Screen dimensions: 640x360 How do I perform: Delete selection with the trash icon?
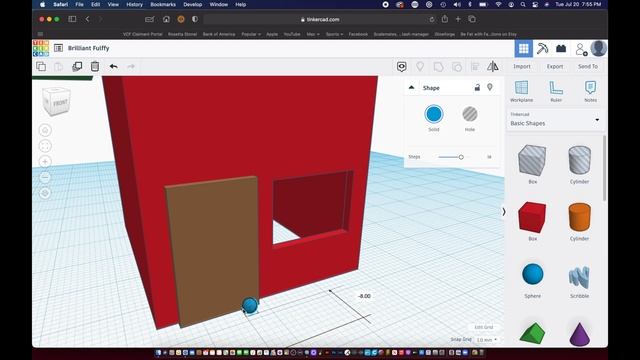(95, 66)
